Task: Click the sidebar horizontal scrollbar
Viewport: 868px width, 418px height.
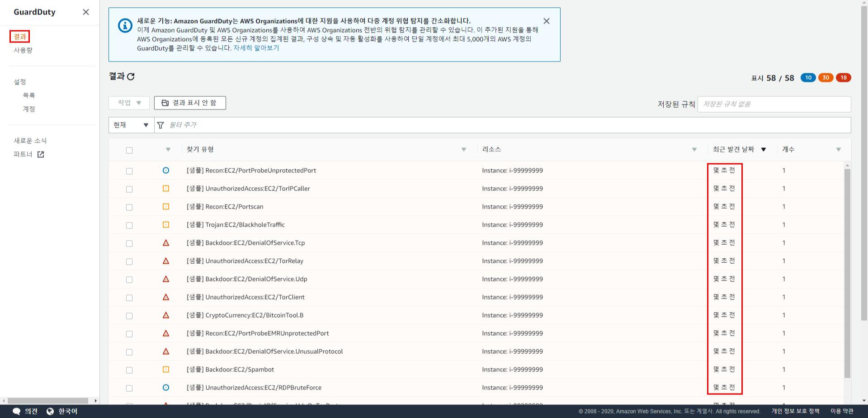Action: 48,401
